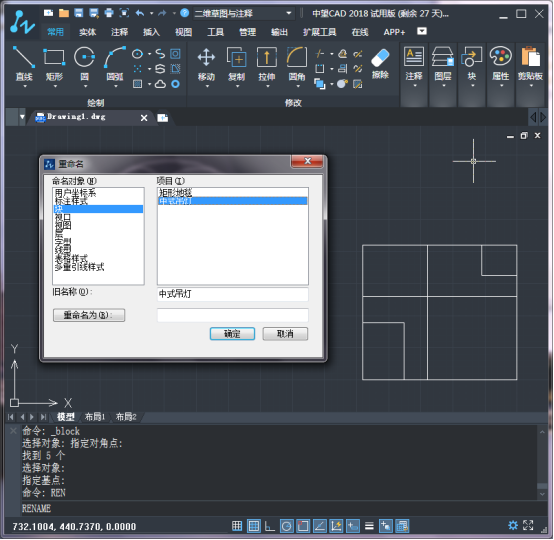Expand the Stretch (拉伸) dropdown arrow
This screenshot has height=540, width=554.
(x=267, y=86)
